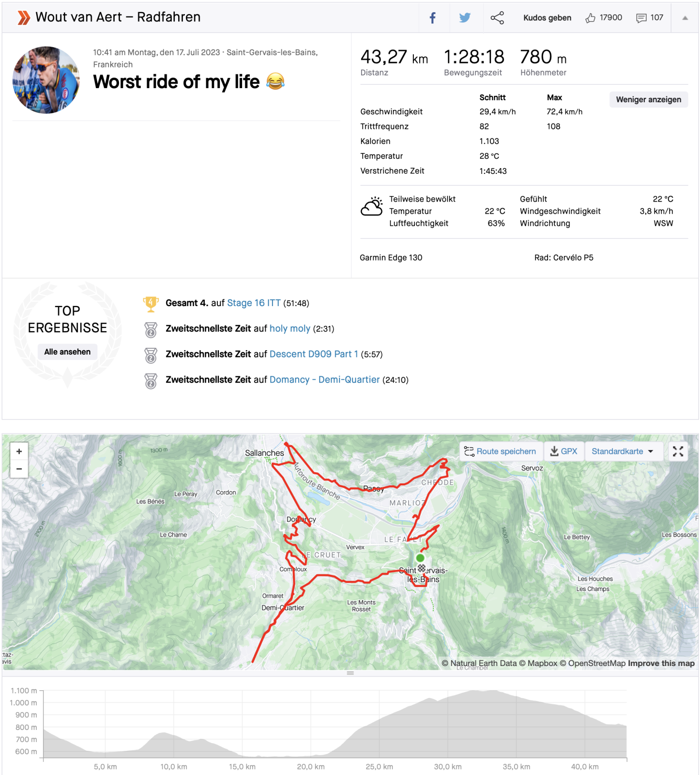Share activity on Twitter
The width and height of the screenshot is (700, 775).
tap(465, 18)
